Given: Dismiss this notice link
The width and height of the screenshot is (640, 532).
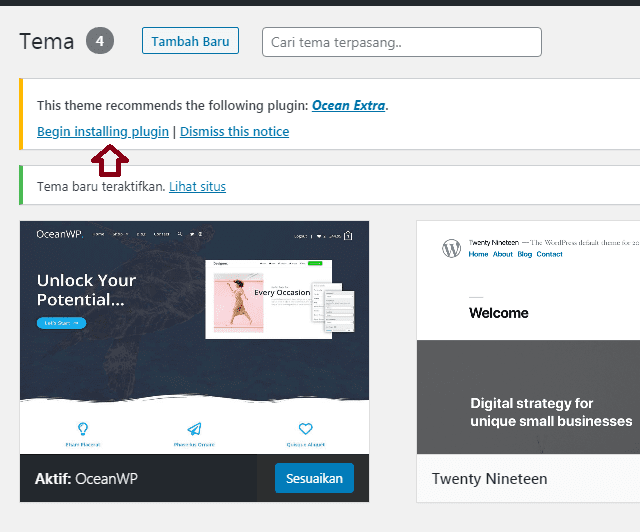Looking at the screenshot, I should point(234,131).
